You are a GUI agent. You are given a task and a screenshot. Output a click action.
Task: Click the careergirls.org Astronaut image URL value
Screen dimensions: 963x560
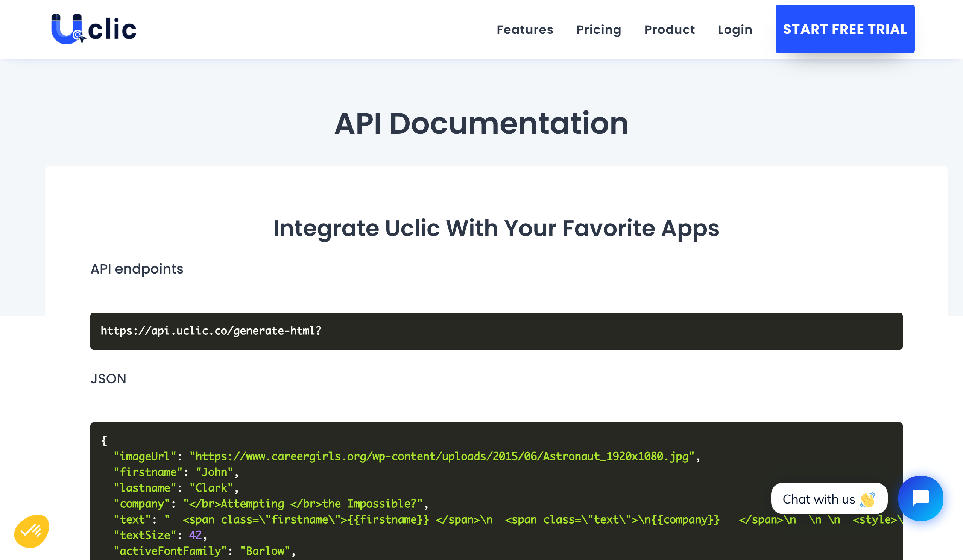tap(442, 457)
